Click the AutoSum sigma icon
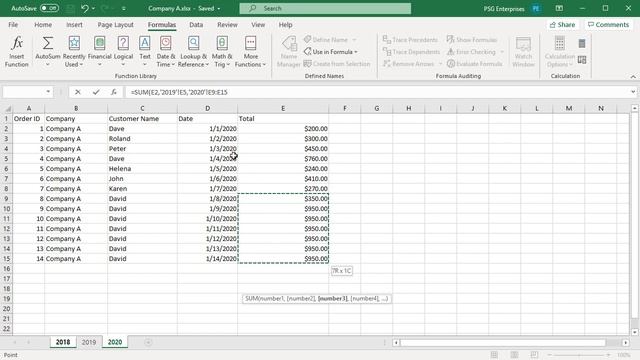This screenshot has height=360, width=640. [48, 43]
